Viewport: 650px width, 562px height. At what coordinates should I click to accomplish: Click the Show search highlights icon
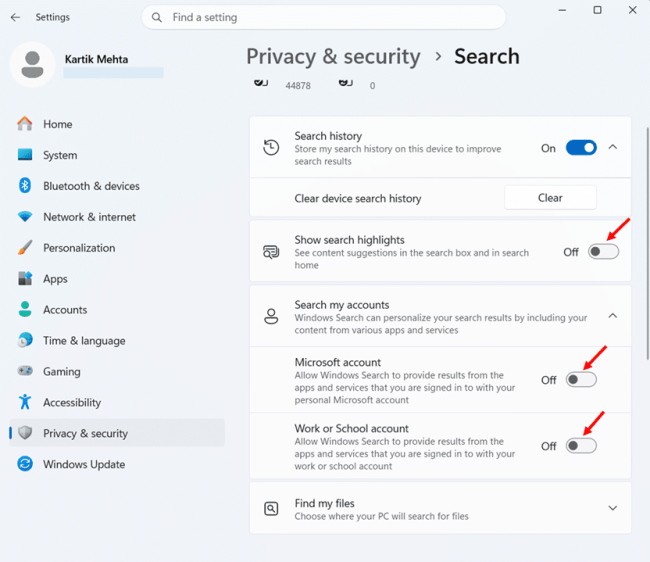pyautogui.click(x=271, y=252)
